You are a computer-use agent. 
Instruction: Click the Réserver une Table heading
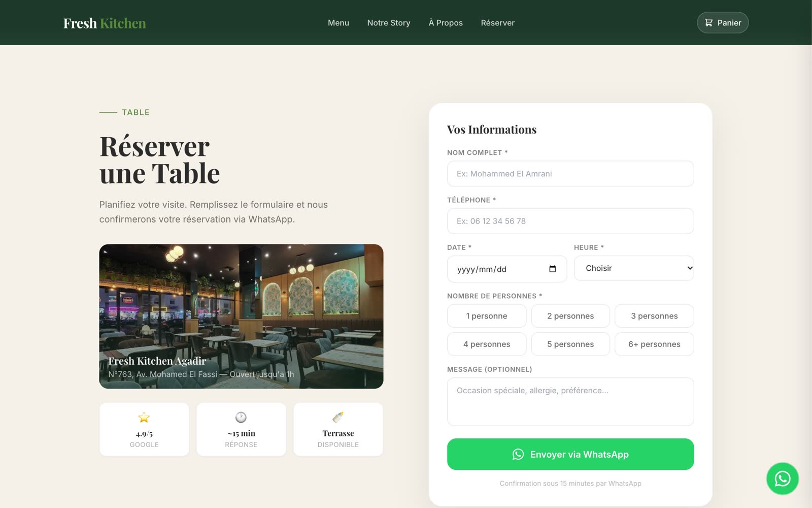click(x=160, y=160)
